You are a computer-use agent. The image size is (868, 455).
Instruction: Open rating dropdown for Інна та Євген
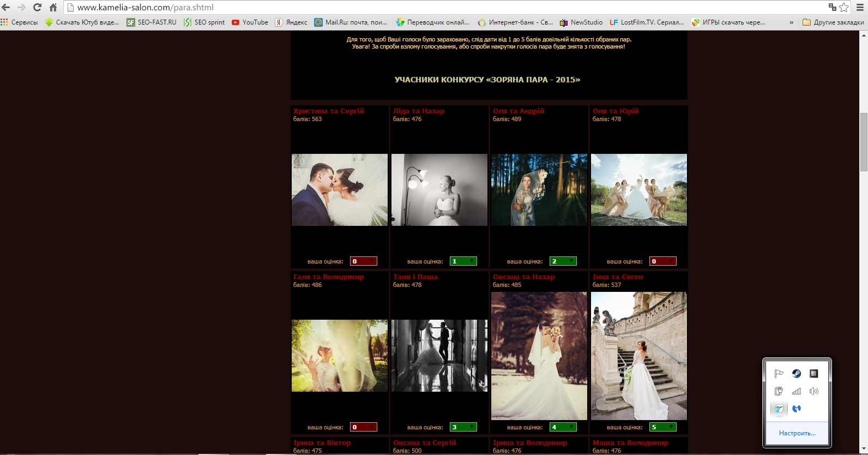pos(662,427)
